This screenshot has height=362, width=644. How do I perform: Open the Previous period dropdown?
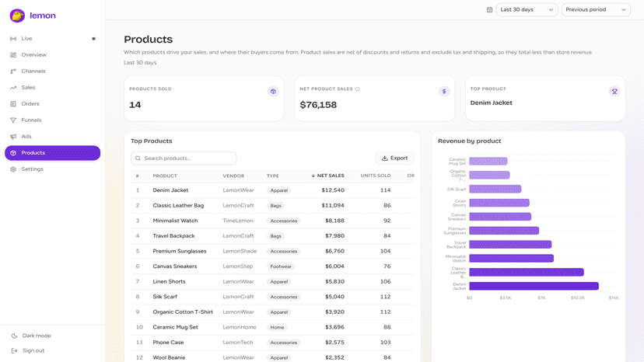coord(596,10)
